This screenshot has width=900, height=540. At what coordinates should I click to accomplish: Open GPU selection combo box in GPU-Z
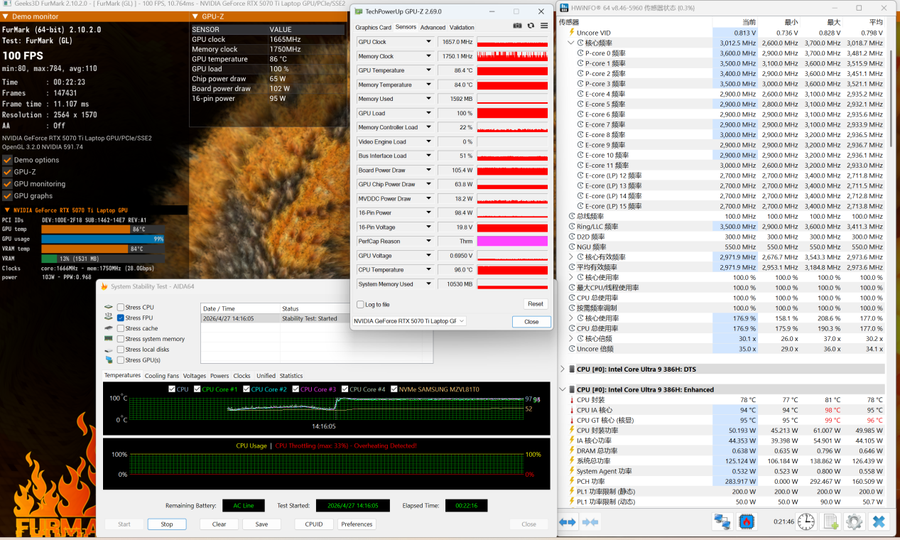[409, 321]
